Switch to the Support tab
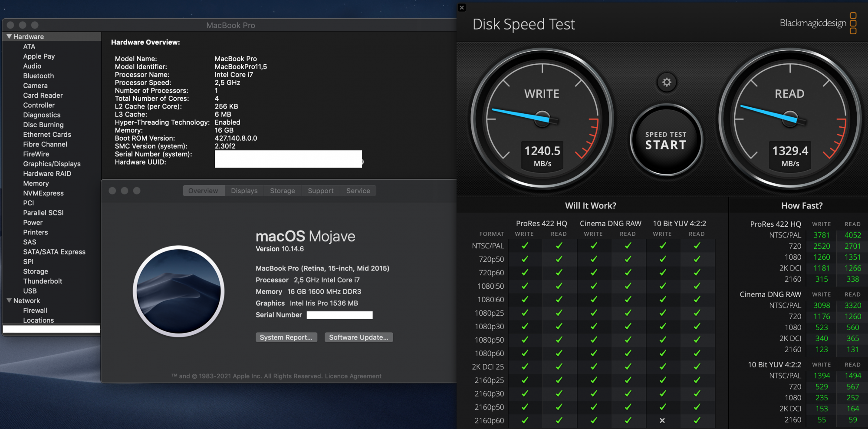Image resolution: width=868 pixels, height=429 pixels. pyautogui.click(x=321, y=191)
